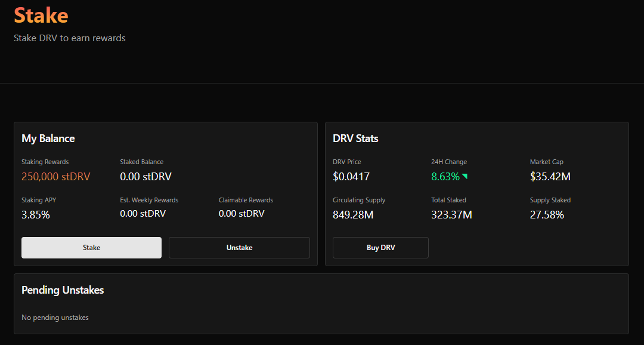
Task: Click the My Balance panel title
Action: point(48,138)
